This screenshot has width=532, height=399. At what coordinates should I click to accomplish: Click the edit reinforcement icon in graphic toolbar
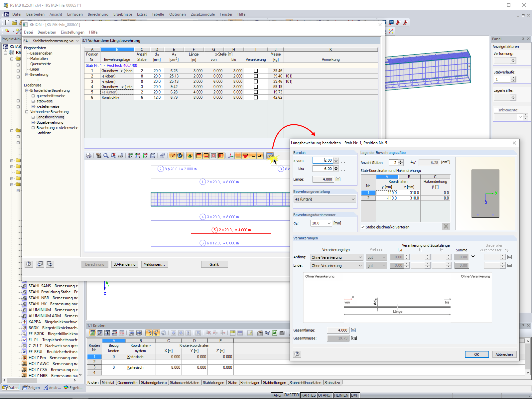(x=270, y=156)
